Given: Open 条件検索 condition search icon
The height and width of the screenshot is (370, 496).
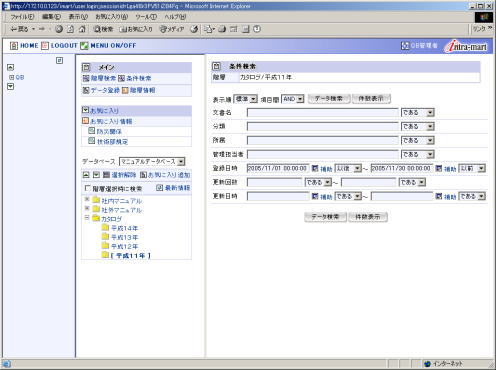Looking at the screenshot, I should [x=121, y=78].
